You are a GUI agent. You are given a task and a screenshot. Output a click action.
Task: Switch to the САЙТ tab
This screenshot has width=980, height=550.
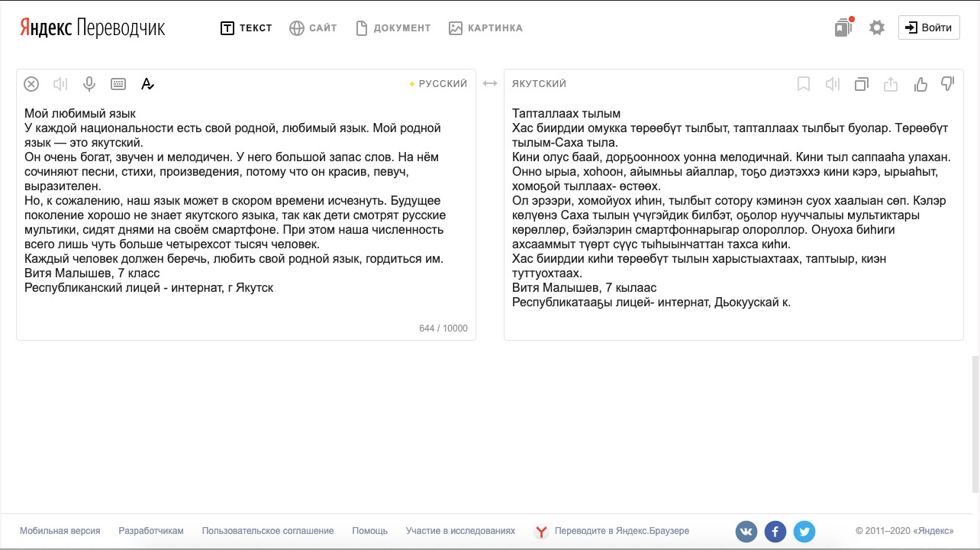313,28
